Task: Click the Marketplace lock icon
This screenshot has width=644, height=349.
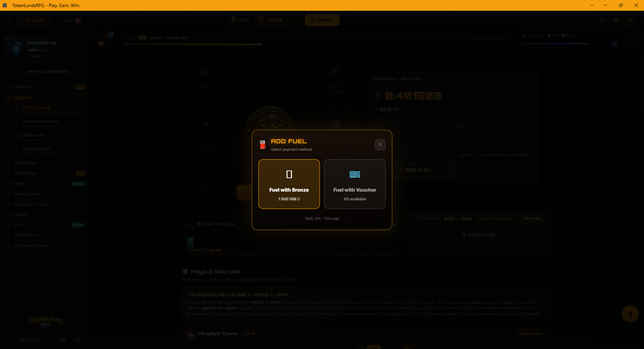Action: (9, 235)
